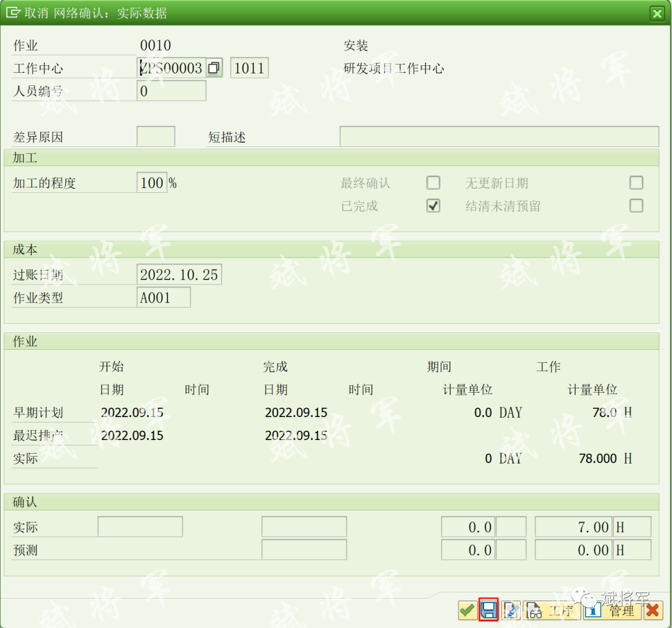Click the 早期计划 work value 78.0

coord(604,413)
